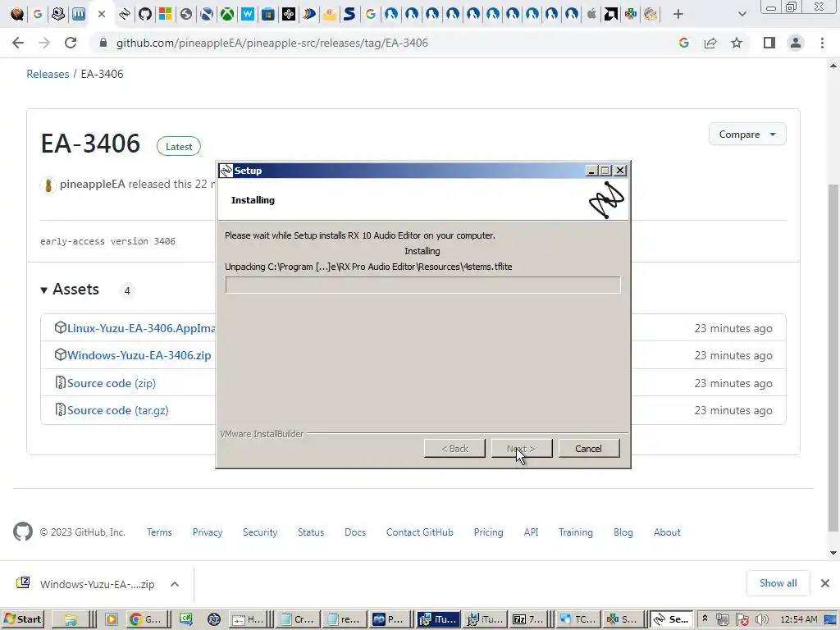The image size is (840, 630).
Task: Open the Privacy link in the footer
Action: (208, 532)
